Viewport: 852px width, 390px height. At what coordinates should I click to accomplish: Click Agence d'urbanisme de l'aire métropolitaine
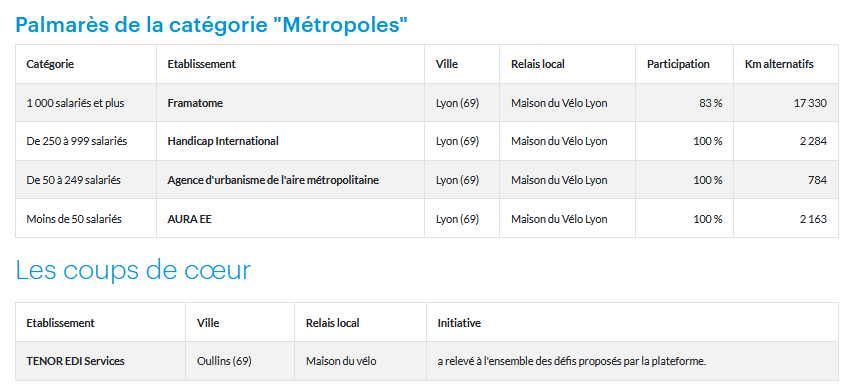coord(273,180)
